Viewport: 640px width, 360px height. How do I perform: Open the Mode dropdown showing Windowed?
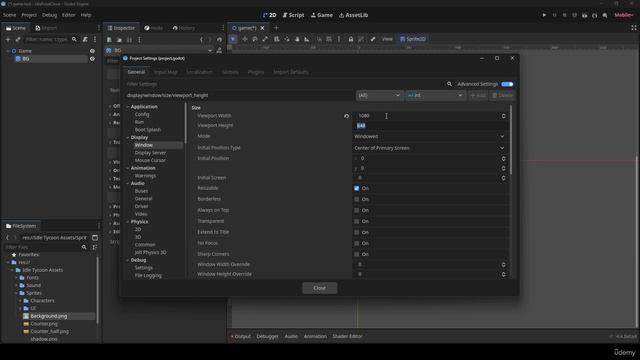coord(430,136)
